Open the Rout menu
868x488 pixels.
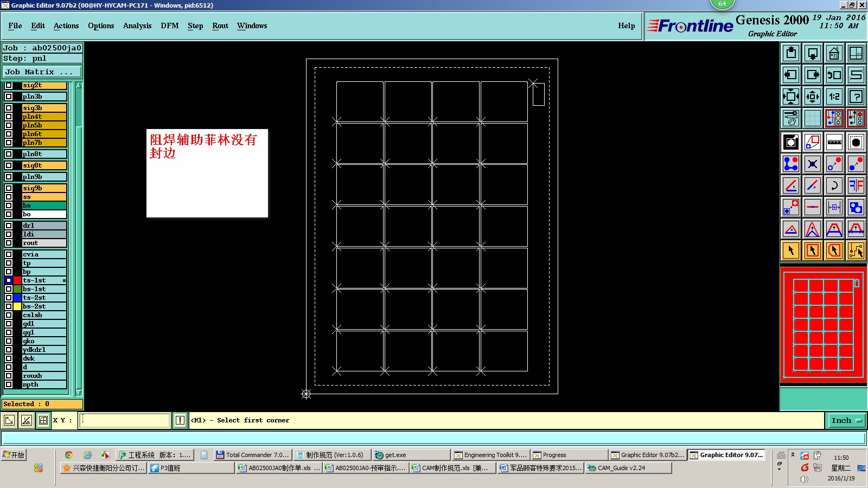tap(220, 25)
